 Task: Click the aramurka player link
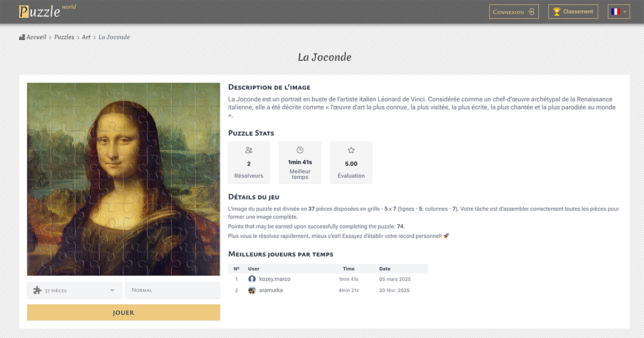tap(272, 290)
